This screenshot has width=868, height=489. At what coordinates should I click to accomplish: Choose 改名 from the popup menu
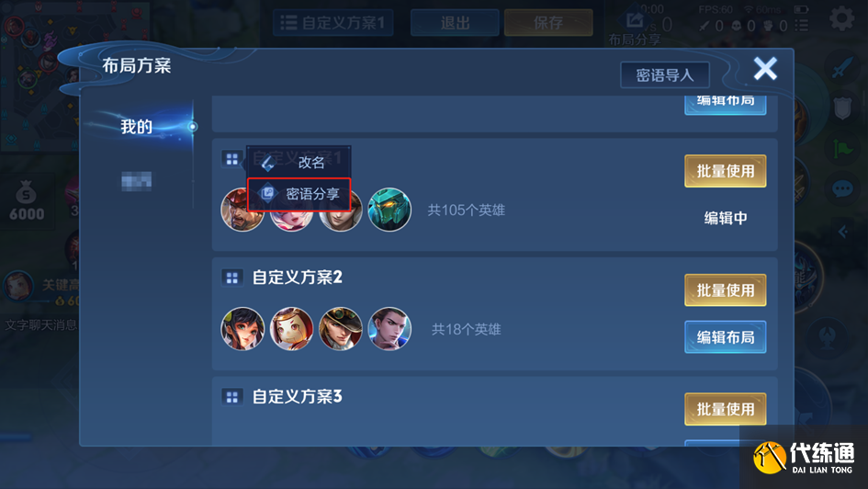point(299,163)
